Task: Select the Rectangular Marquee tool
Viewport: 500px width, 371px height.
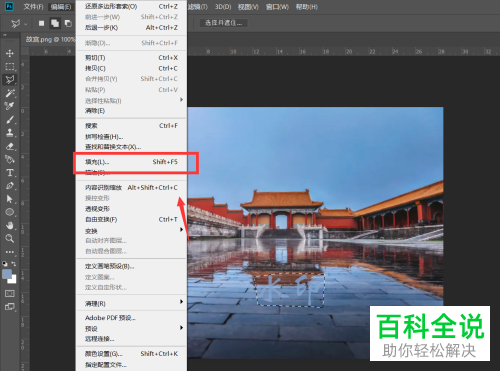Action: [x=10, y=66]
